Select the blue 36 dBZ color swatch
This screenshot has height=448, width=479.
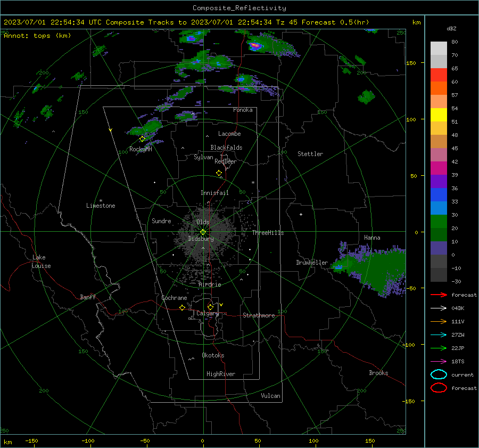(x=439, y=194)
